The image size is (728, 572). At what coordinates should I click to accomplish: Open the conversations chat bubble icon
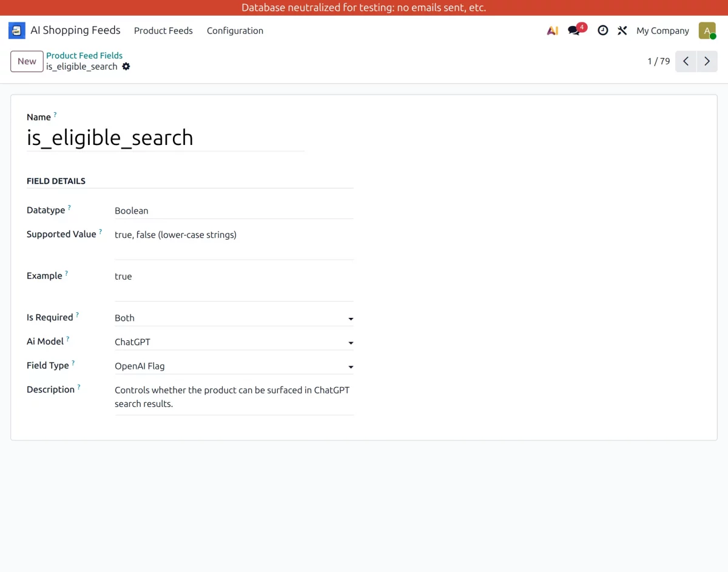[574, 30]
